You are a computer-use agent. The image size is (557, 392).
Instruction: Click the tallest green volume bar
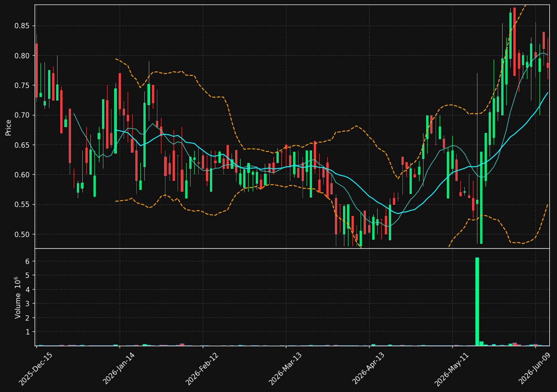click(477, 301)
